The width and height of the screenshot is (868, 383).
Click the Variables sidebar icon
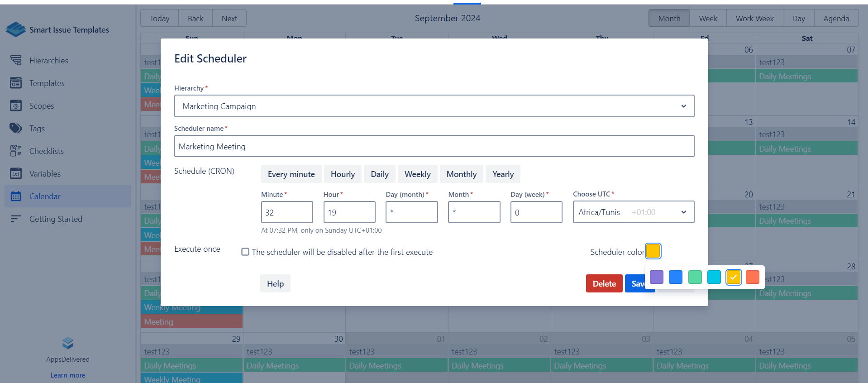pyautogui.click(x=16, y=173)
